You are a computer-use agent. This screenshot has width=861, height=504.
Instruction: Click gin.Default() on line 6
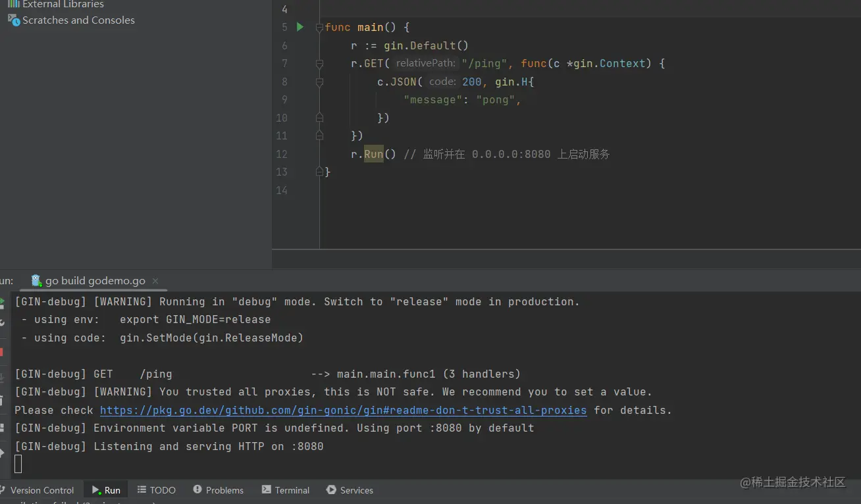point(426,45)
